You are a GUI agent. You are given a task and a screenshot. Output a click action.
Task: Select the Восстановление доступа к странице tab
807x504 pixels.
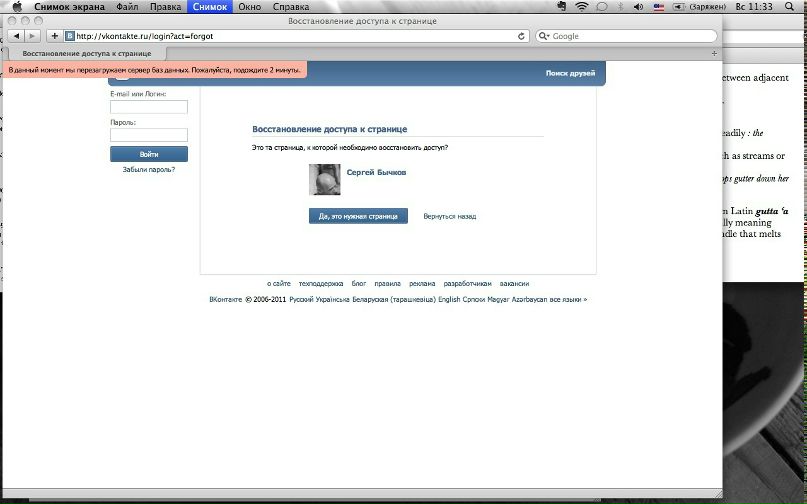[87, 54]
